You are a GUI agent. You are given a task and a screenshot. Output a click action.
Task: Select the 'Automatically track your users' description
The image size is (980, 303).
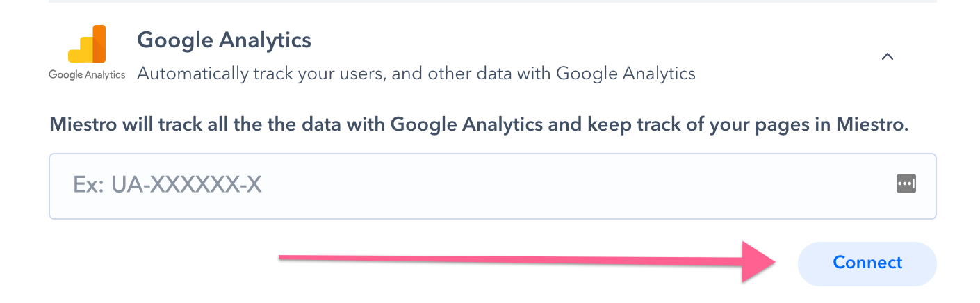(x=416, y=73)
